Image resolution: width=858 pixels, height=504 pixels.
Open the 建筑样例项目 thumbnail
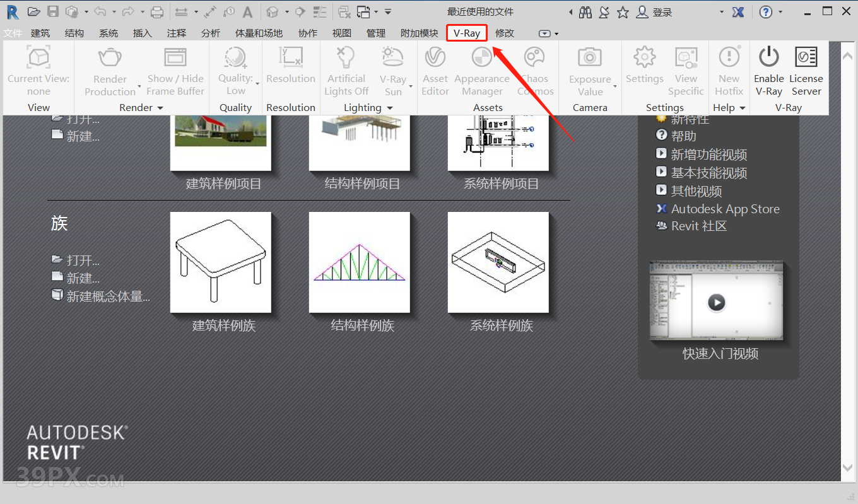tap(221, 143)
